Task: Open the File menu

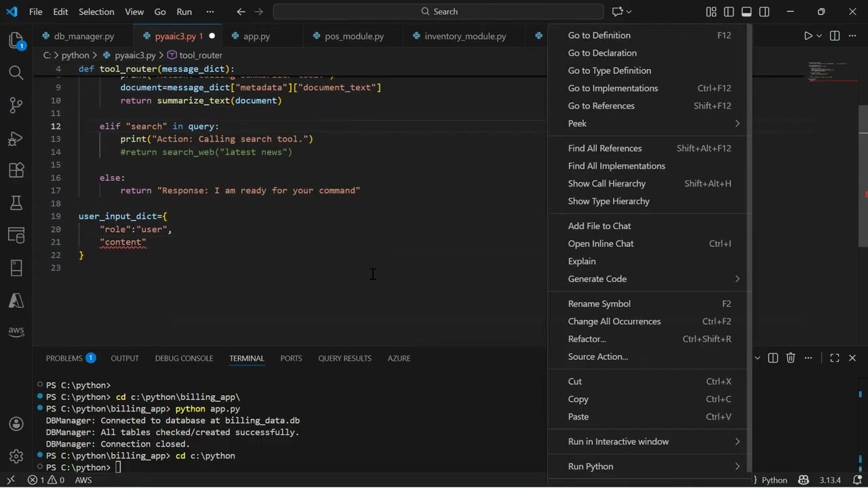Action: tap(36, 12)
